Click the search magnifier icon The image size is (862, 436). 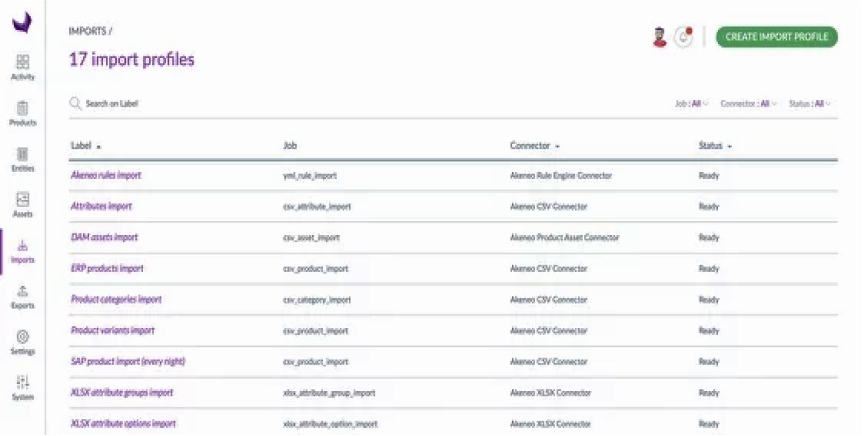(75, 103)
